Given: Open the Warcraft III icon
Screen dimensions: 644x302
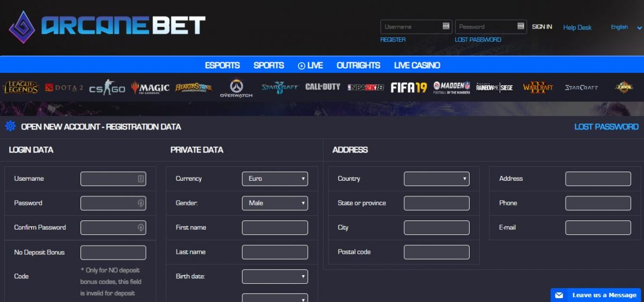Looking at the screenshot, I should point(538,87).
